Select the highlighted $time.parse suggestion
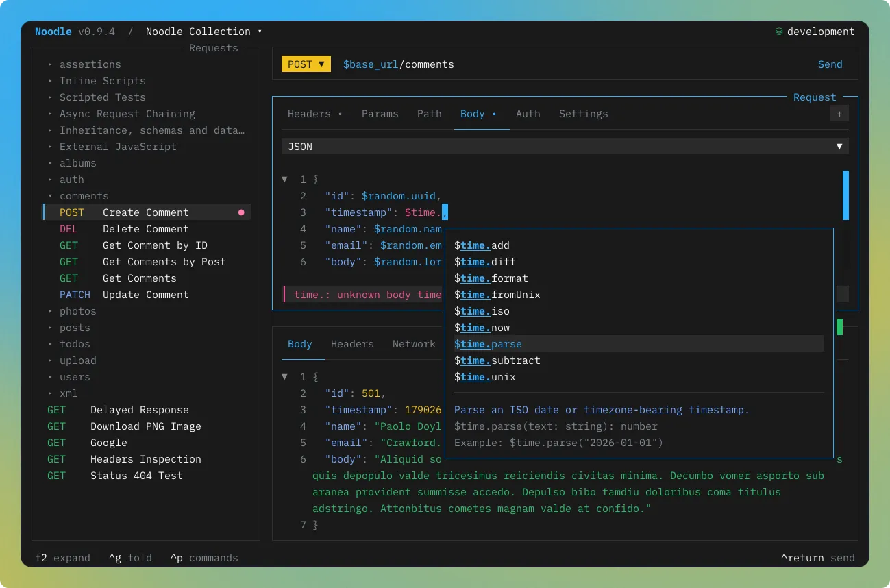890x588 pixels. [639, 344]
